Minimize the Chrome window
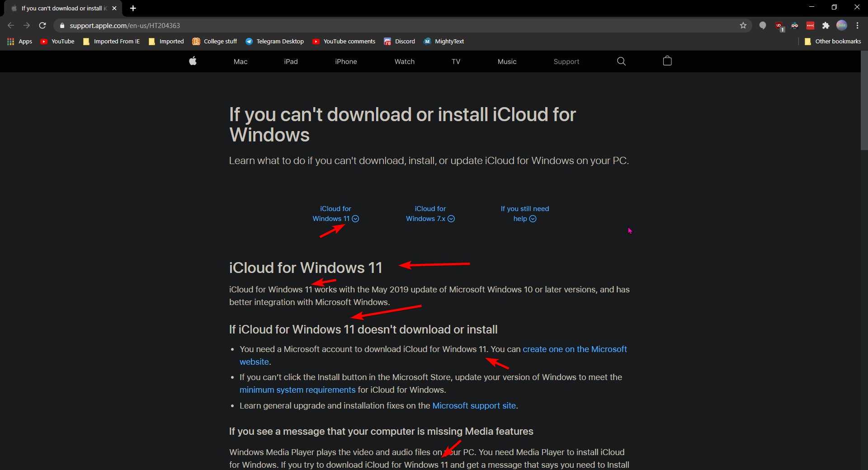The height and width of the screenshot is (470, 868). (811, 7)
